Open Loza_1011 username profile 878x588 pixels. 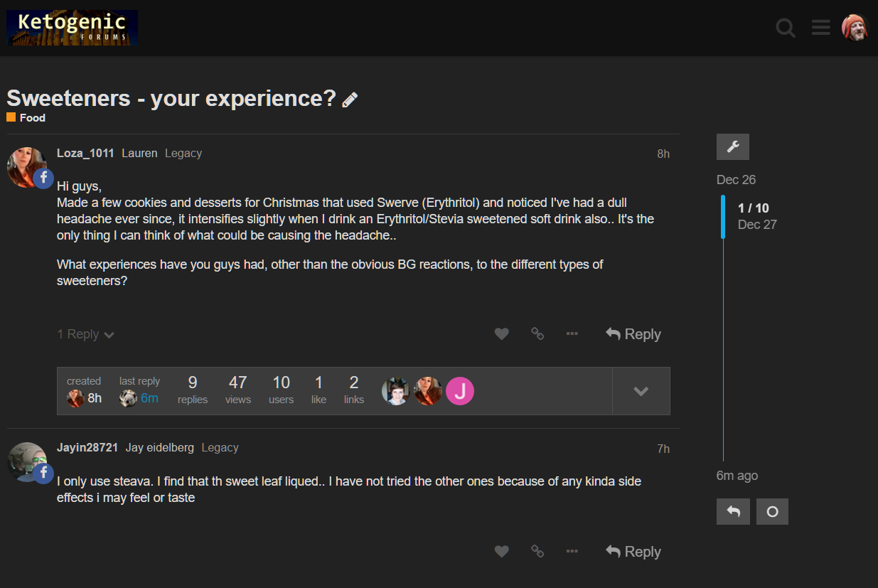[x=85, y=154]
